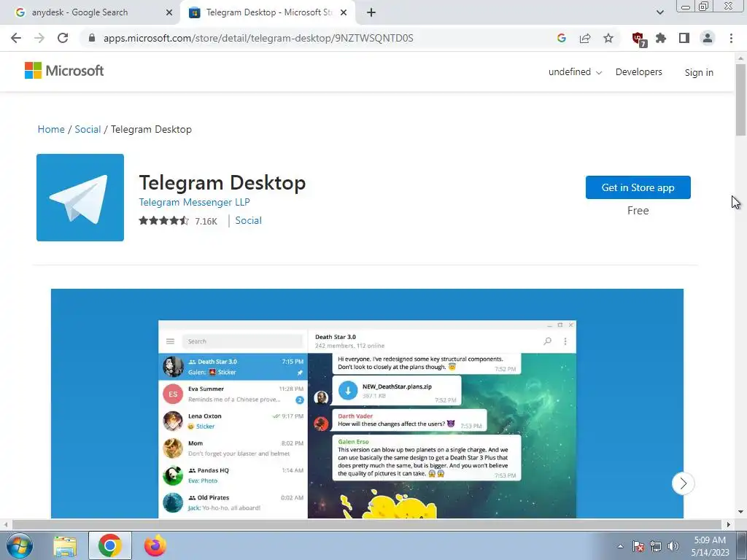Viewport: 747px width, 560px height.
Task: Click the Chrome taskbar icon
Action: tap(110, 545)
